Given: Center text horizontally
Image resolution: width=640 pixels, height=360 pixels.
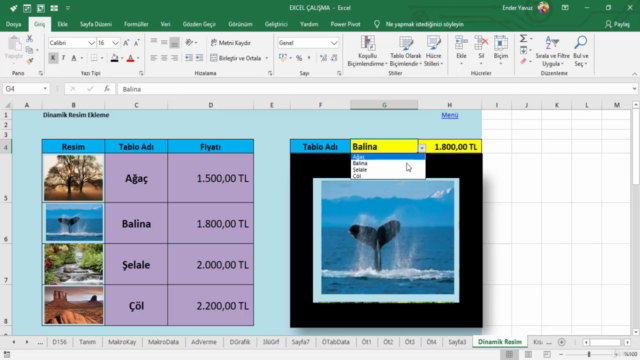Looking at the screenshot, I should 164,58.
